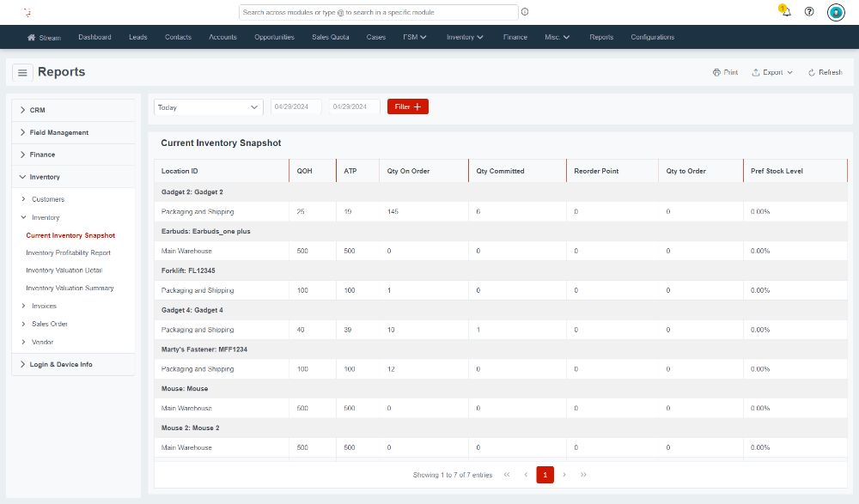This screenshot has width=859, height=504.
Task: Click the Filter button
Action: (407, 106)
